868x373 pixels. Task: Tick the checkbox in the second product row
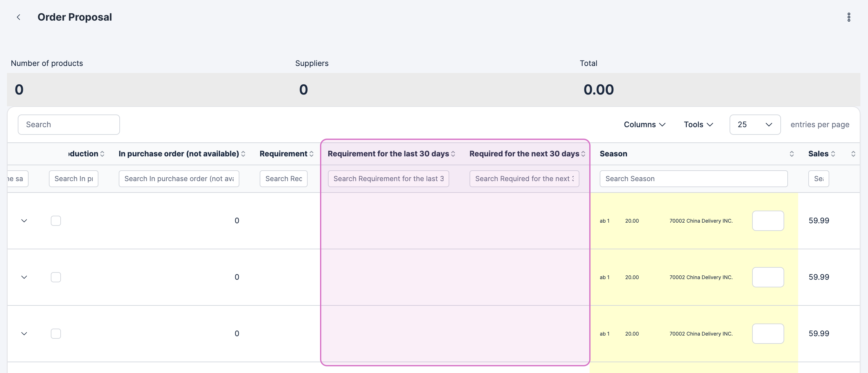(x=56, y=278)
